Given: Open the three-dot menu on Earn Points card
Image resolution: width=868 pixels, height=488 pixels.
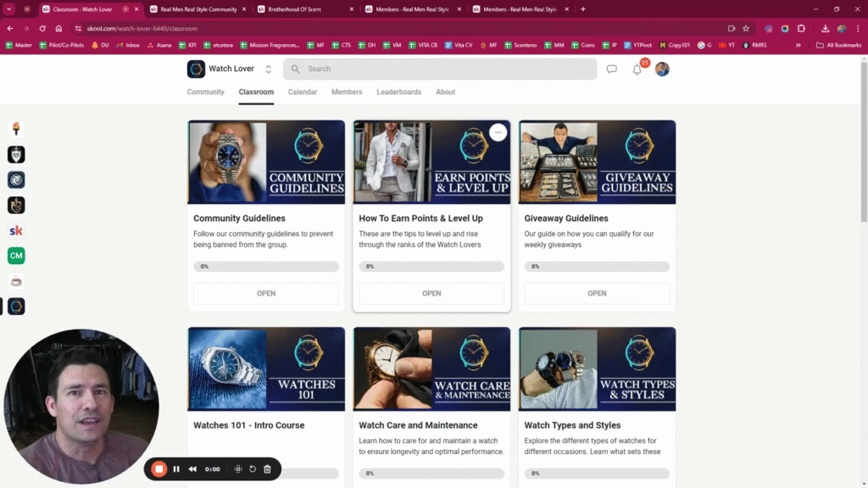Looking at the screenshot, I should [x=498, y=133].
